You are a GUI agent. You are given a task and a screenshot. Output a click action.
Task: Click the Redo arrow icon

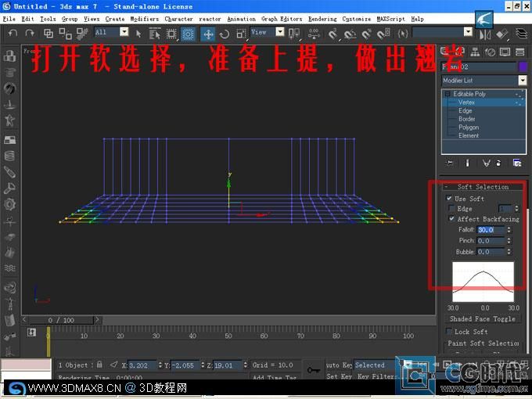tap(30, 33)
